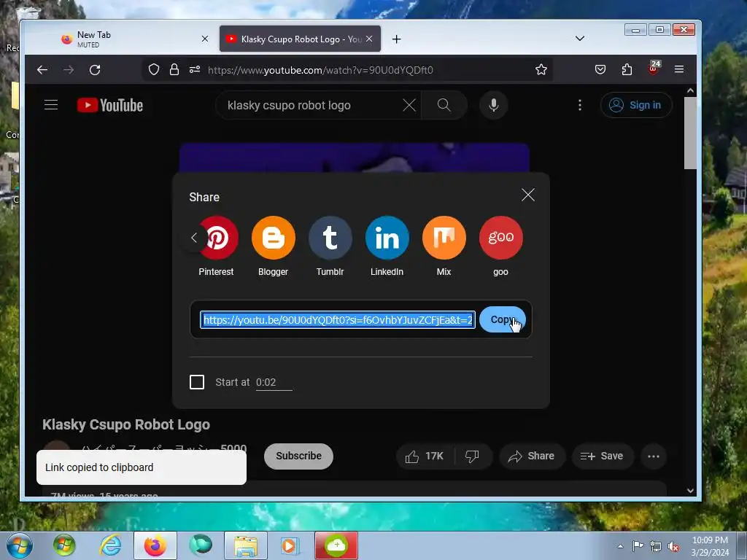Dislike the video
This screenshot has height=560, width=747.
[472, 456]
